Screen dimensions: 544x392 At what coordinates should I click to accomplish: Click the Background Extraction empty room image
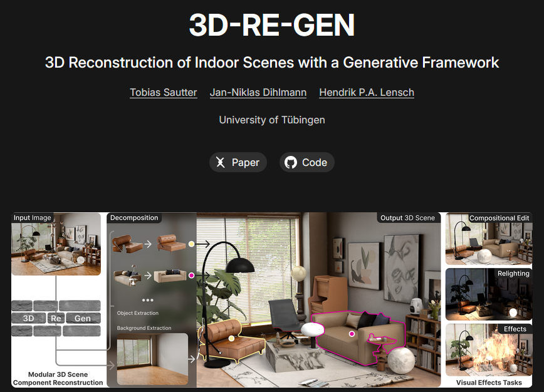[x=152, y=358]
